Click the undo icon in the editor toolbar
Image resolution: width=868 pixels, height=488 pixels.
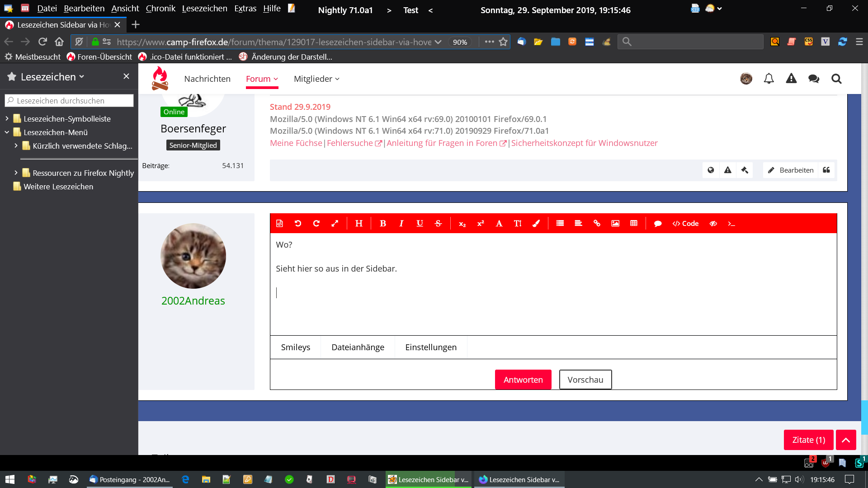coord(298,224)
